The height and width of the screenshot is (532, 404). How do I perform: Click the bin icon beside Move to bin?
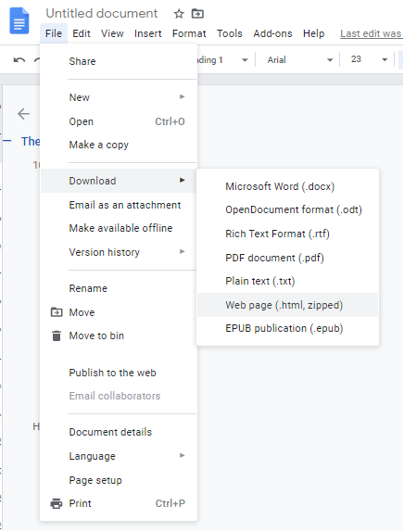pos(57,336)
